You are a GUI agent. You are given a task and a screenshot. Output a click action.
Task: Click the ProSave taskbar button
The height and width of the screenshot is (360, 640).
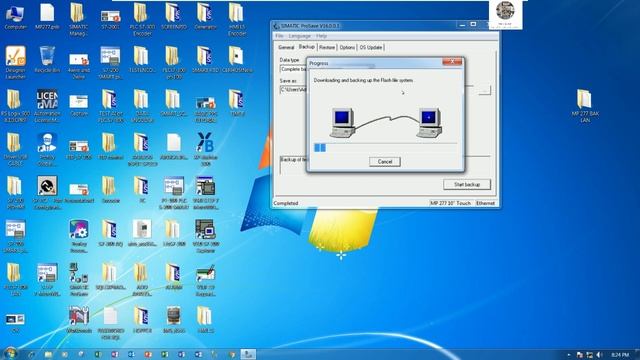(x=248, y=355)
